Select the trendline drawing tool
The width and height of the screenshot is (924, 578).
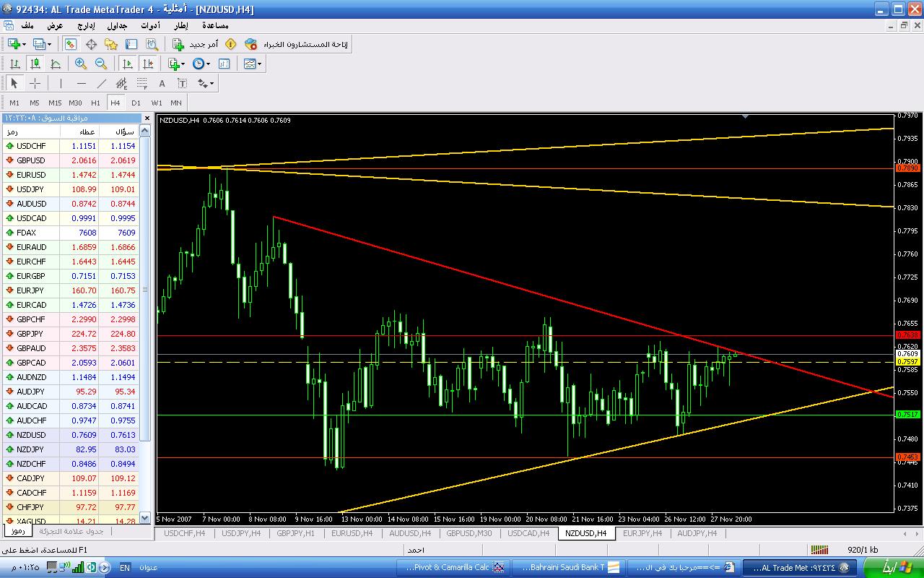(102, 83)
